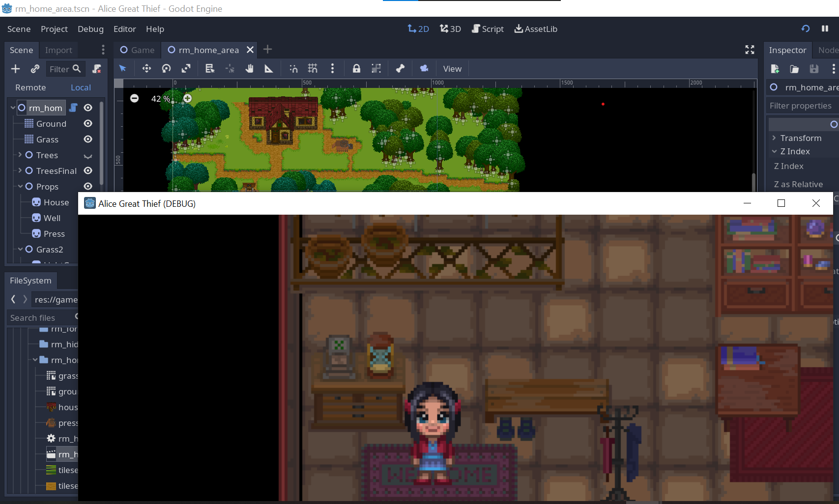This screenshot has height=504, width=839.
Task: Click the Filter properties input field
Action: click(800, 106)
